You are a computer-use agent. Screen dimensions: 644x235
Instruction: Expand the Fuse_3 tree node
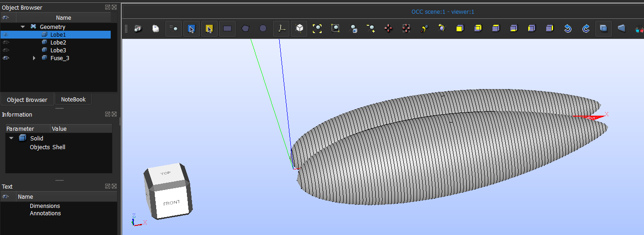coord(34,58)
